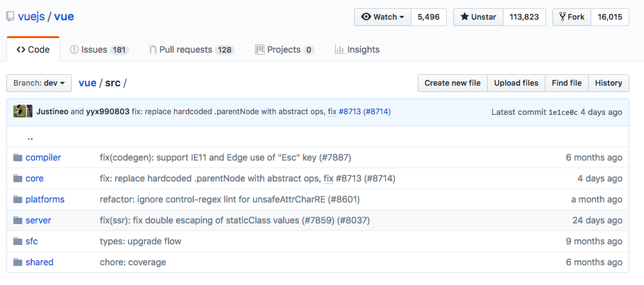Open the Watch notifications dropdown
The height and width of the screenshot is (285, 644).
coord(383,17)
